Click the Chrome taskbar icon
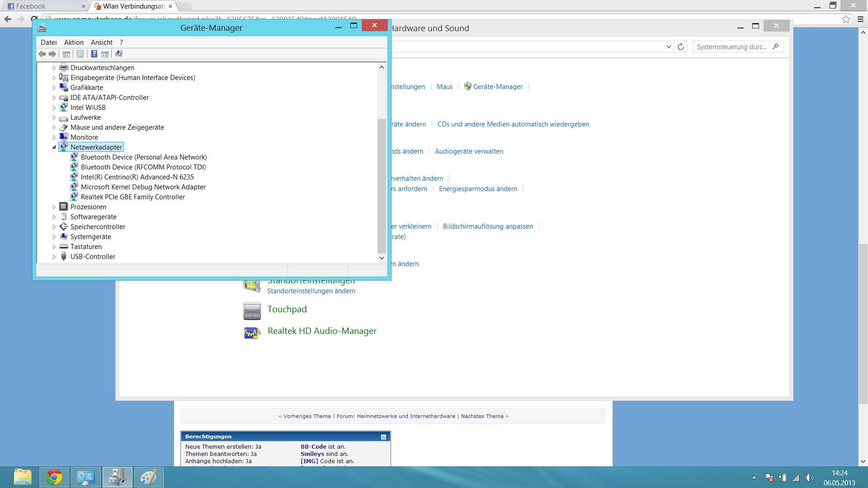Image resolution: width=868 pixels, height=488 pixels. 54,477
